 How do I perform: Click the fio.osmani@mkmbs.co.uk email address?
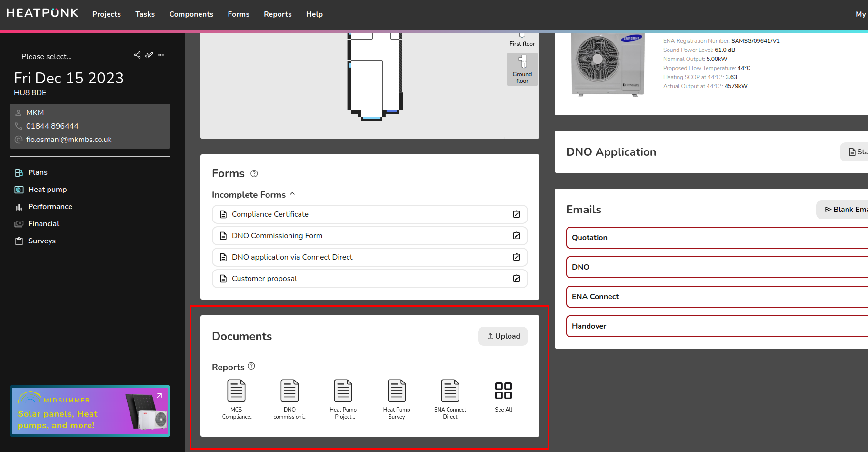(69, 140)
